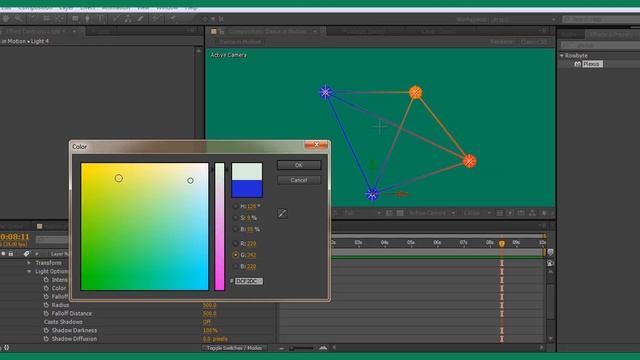Select the Roto Brush tool

(156, 19)
